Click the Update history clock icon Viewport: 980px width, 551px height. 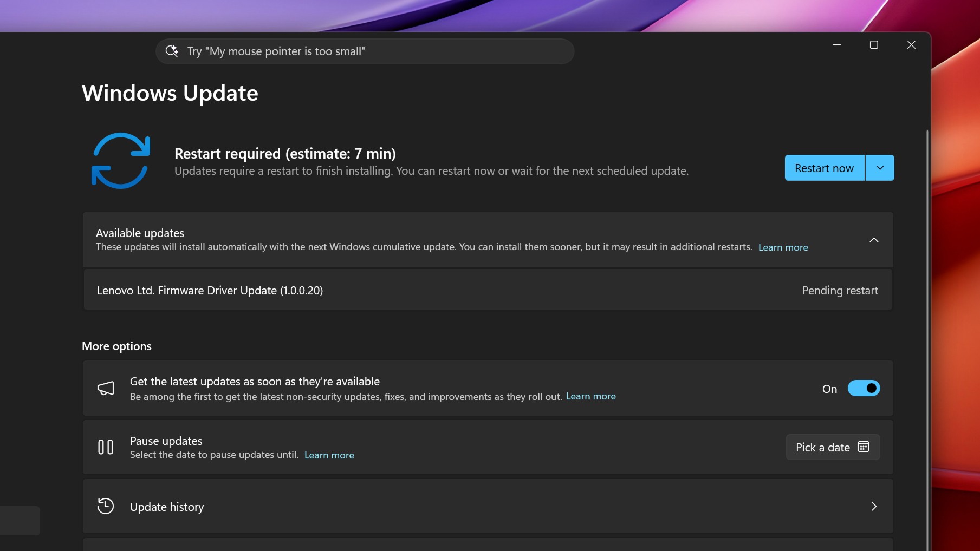(105, 506)
